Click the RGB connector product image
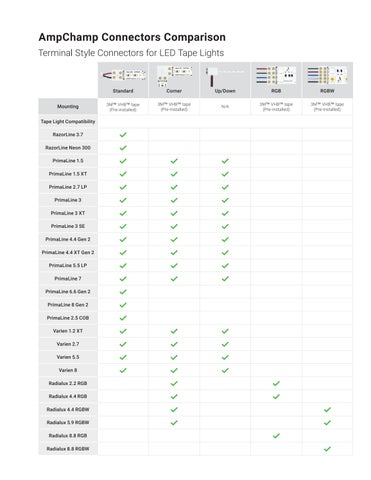Viewport: 371px width, 480px height. [x=275, y=75]
